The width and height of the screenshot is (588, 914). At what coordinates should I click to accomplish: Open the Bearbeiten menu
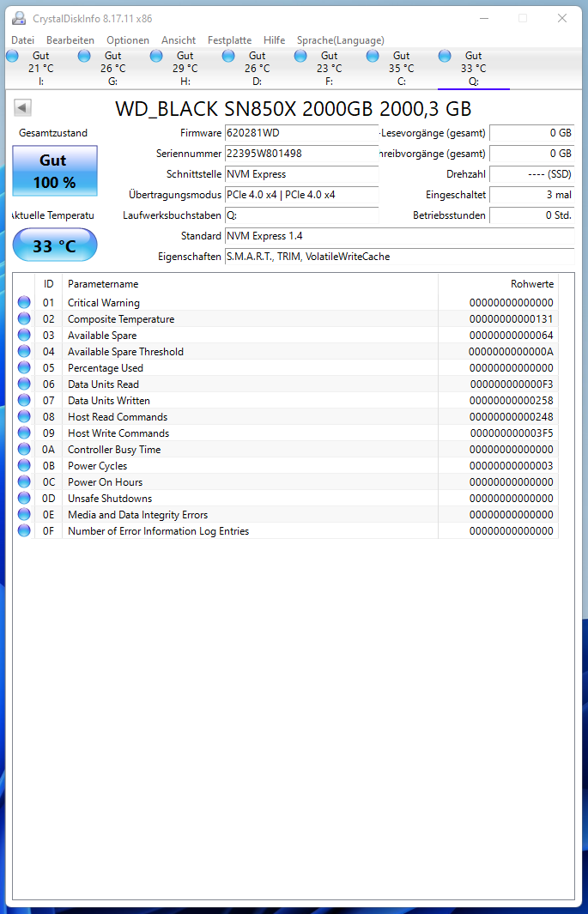(x=70, y=40)
